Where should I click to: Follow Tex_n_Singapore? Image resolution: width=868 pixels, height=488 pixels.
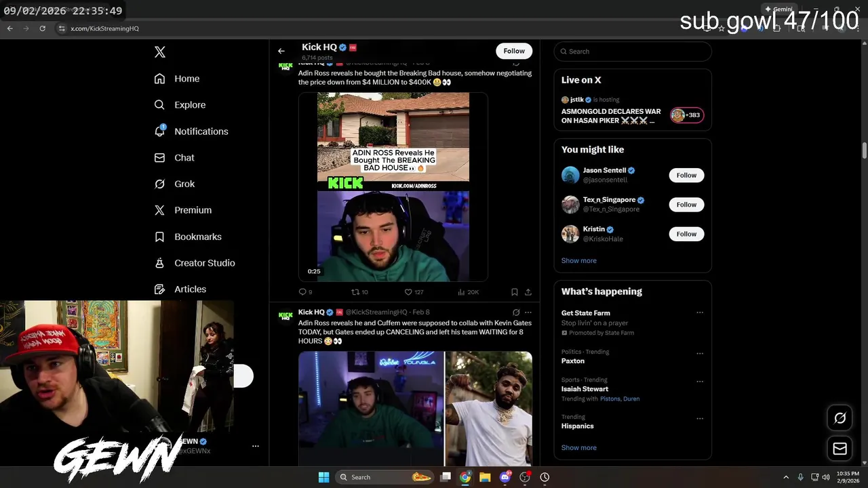pos(686,205)
